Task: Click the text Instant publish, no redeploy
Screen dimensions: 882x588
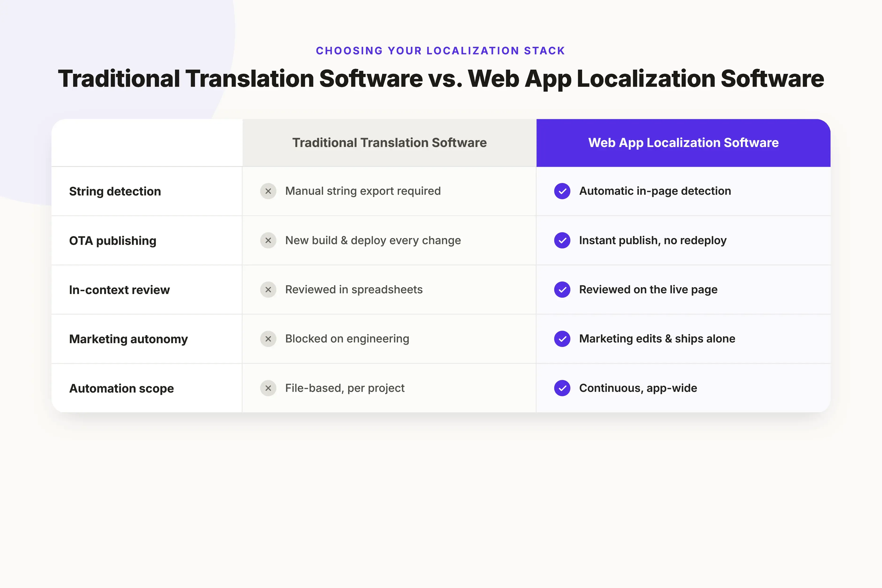Action: [653, 240]
